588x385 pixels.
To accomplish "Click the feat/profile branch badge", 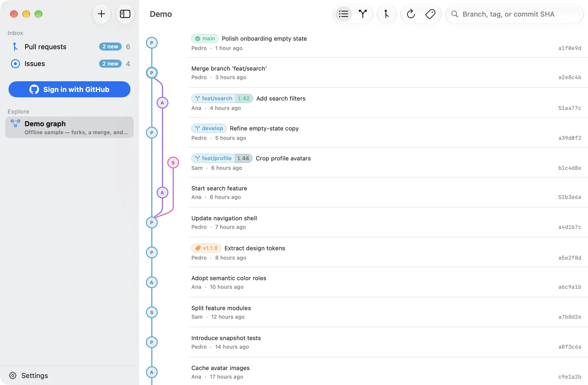I will pos(213,158).
